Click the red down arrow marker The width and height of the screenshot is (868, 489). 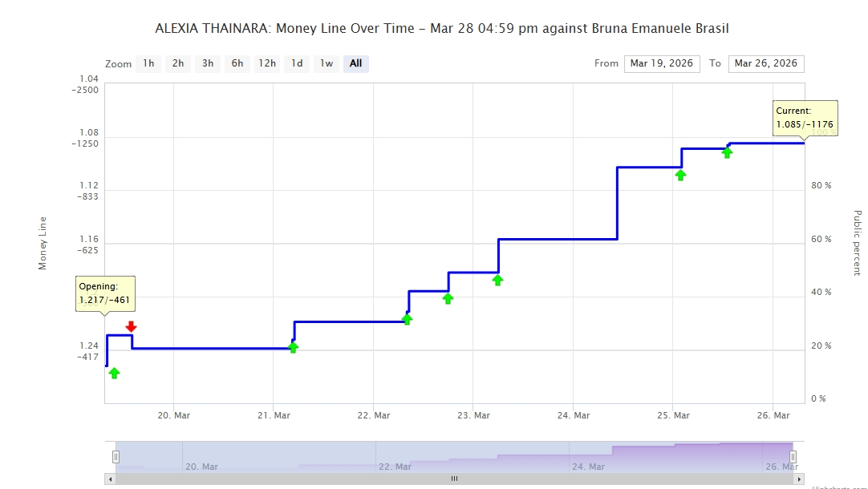[131, 326]
